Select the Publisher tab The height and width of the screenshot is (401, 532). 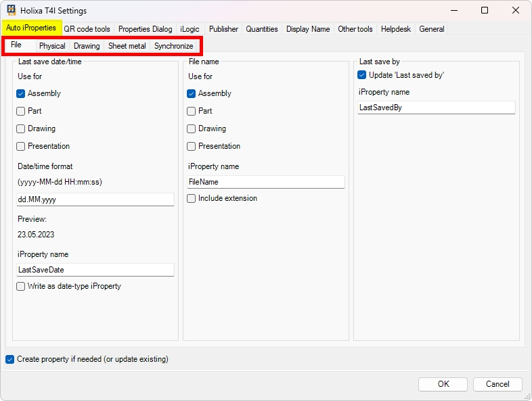[x=223, y=29]
